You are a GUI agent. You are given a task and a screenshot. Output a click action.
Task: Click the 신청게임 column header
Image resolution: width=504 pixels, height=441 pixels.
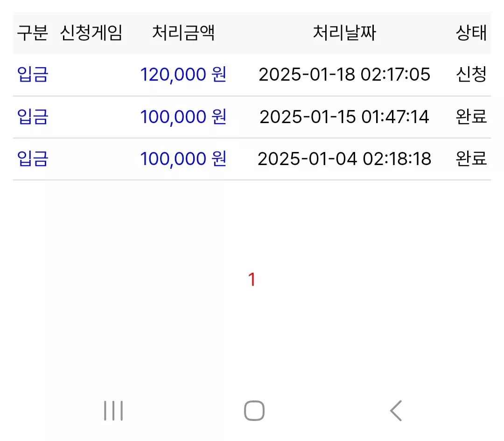[91, 33]
